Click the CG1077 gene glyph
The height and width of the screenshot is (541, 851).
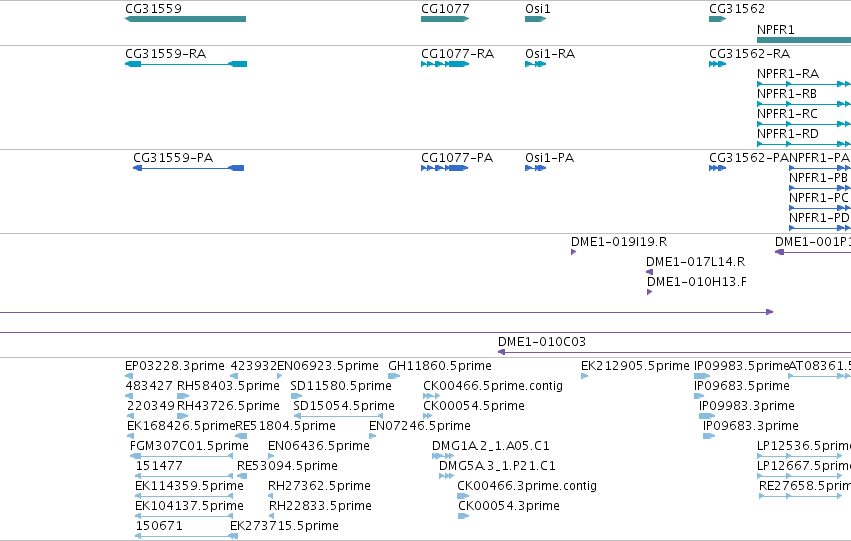tap(445, 19)
